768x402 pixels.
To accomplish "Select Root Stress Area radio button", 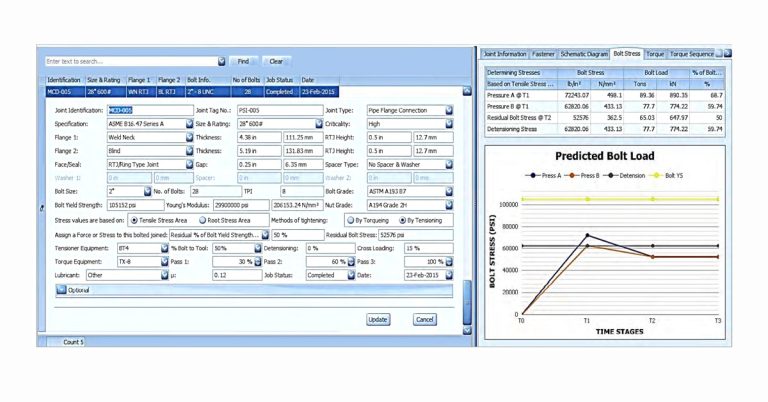I will pyautogui.click(x=202, y=220).
